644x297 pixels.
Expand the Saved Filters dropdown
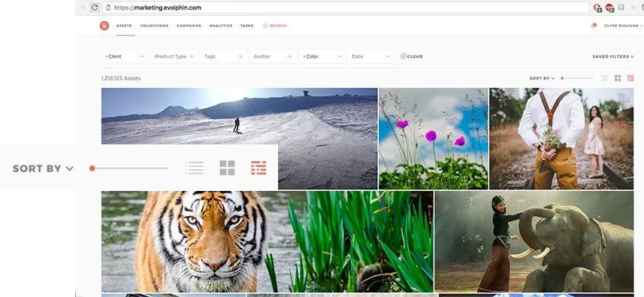click(x=613, y=56)
